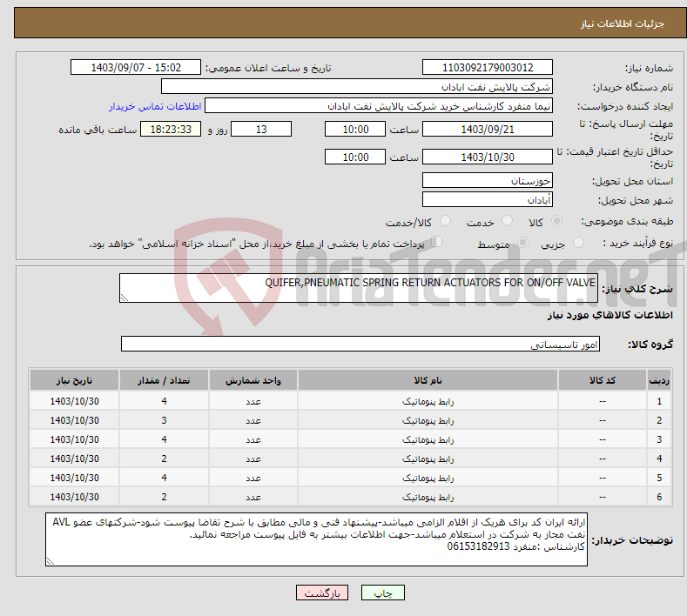Click the response deadline time 10:00 field
687x616 pixels.
coord(355,129)
